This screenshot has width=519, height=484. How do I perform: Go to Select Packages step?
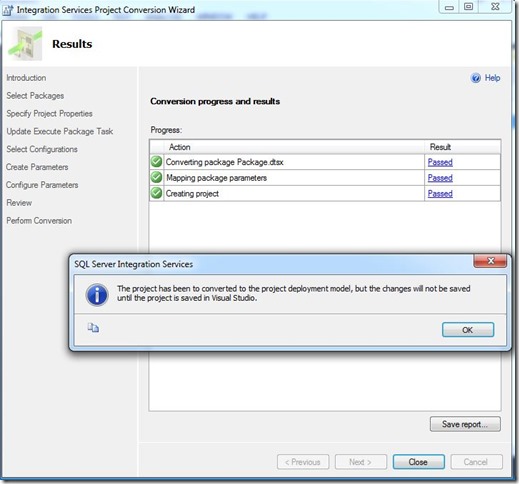35,96
